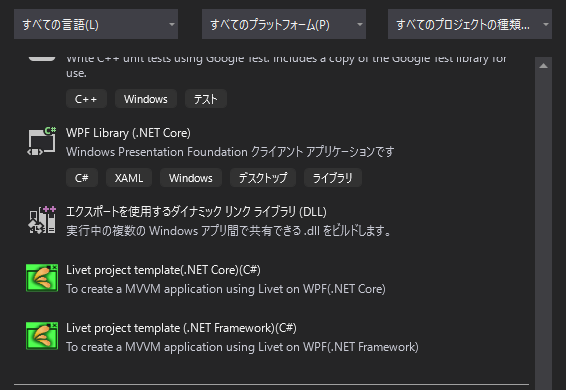Open the すべての言語(L) language dropdown

pos(96,24)
